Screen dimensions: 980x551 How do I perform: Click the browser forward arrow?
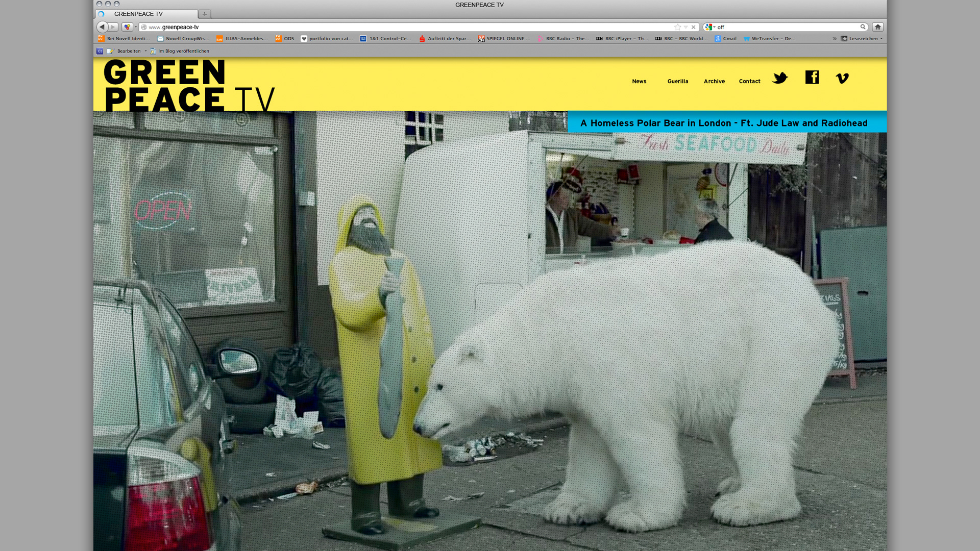(113, 27)
